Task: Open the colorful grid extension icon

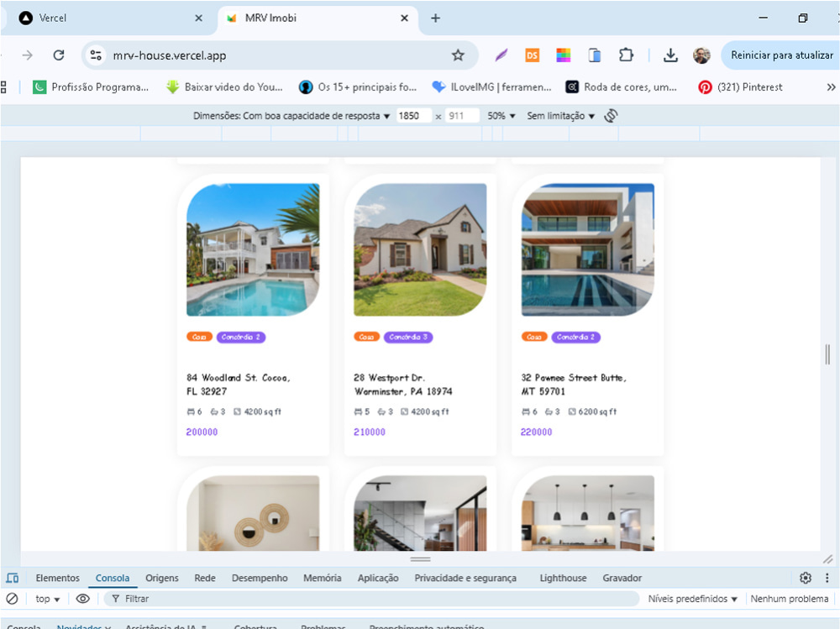Action: 563,55
